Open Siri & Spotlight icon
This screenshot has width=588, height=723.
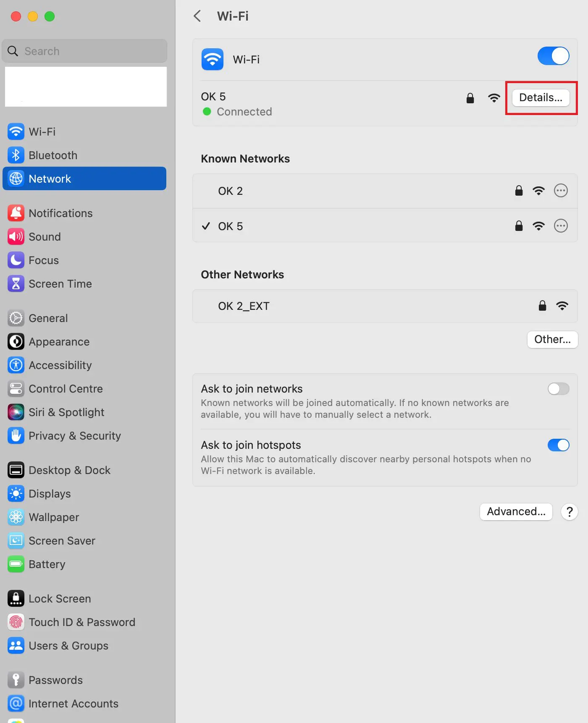click(16, 412)
